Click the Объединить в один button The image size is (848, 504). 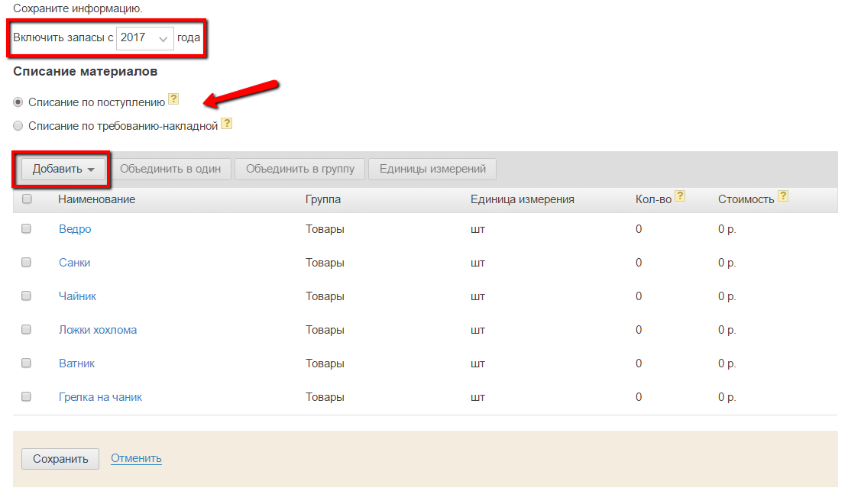[x=170, y=170]
